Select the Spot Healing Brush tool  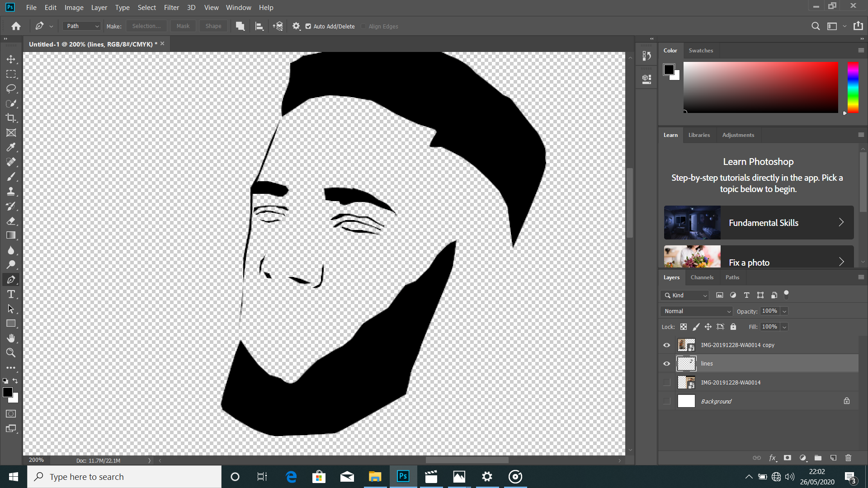pyautogui.click(x=11, y=162)
